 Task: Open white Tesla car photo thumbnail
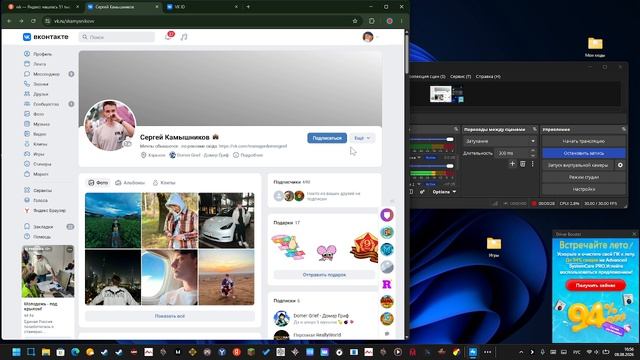click(226, 220)
